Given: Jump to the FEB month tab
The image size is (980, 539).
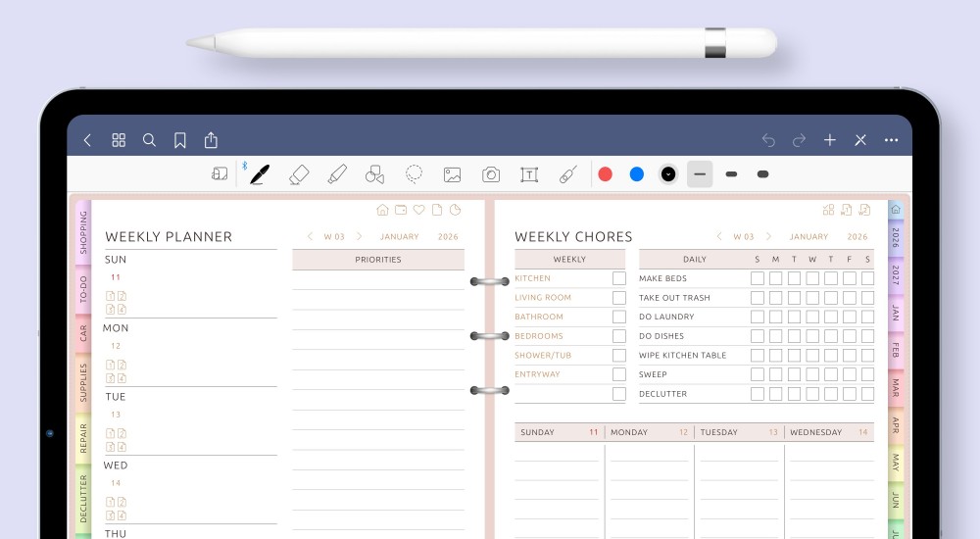Looking at the screenshot, I should click(x=896, y=350).
